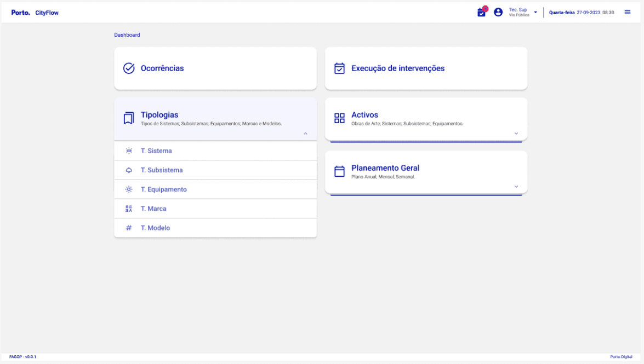This screenshot has height=364, width=644.
Task: Click the 08:30 time text
Action: [x=608, y=13]
